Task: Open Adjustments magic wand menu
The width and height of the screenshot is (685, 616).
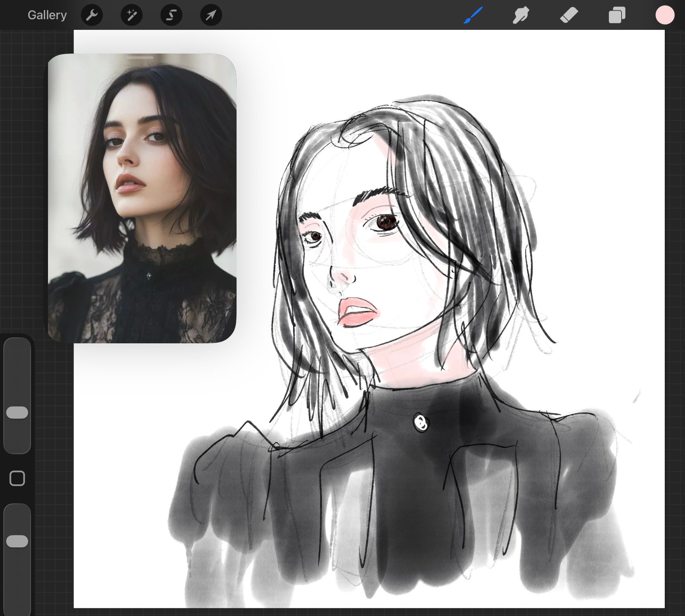Action: [132, 15]
